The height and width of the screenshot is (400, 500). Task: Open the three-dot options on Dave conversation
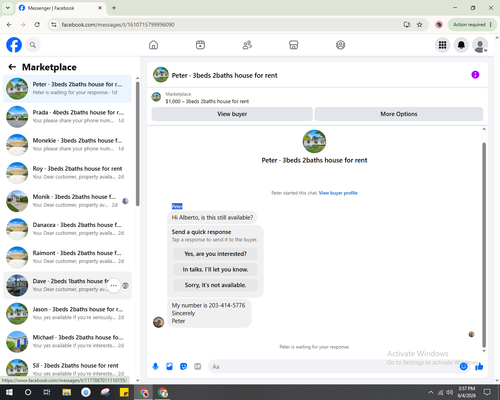tap(114, 285)
